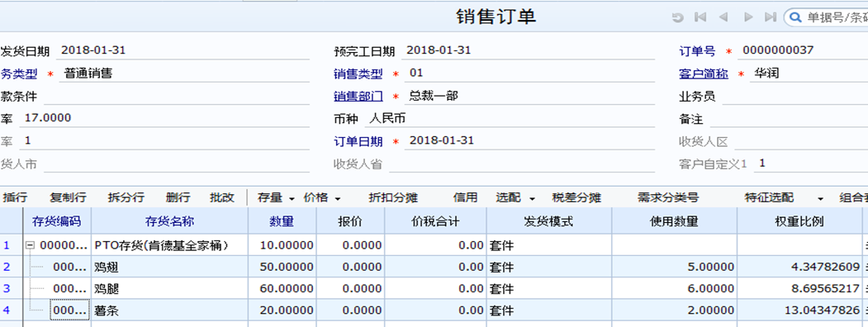Click the 数量 column header

[x=282, y=221]
